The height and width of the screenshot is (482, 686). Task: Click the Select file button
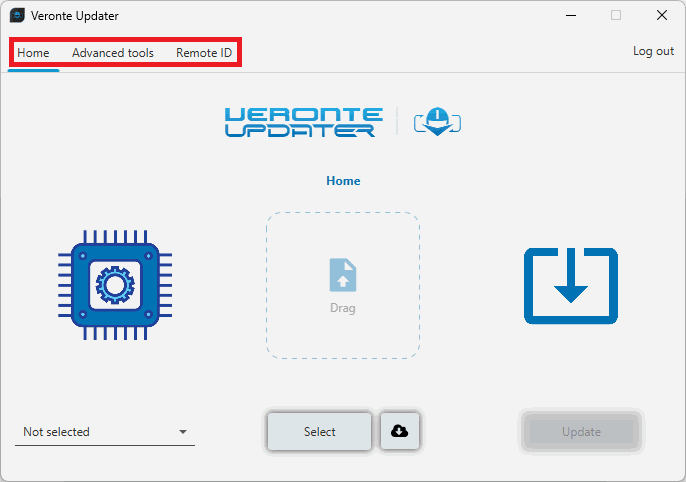click(319, 432)
